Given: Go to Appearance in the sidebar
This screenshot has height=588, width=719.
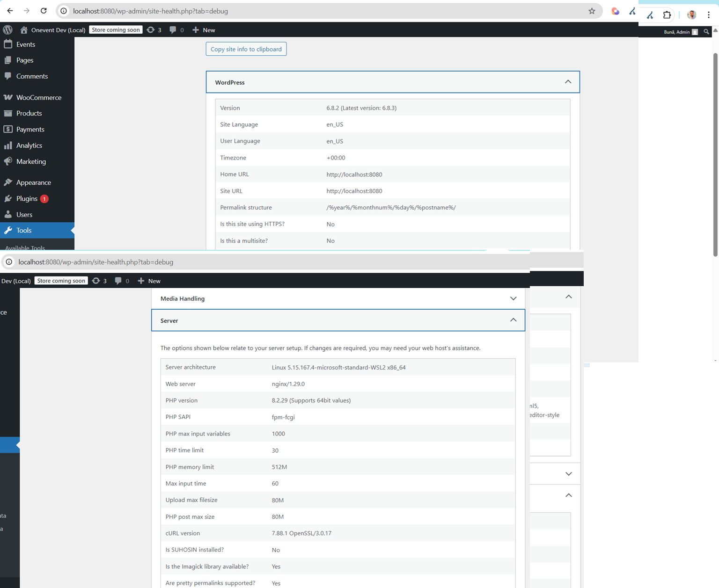Looking at the screenshot, I should [x=33, y=182].
